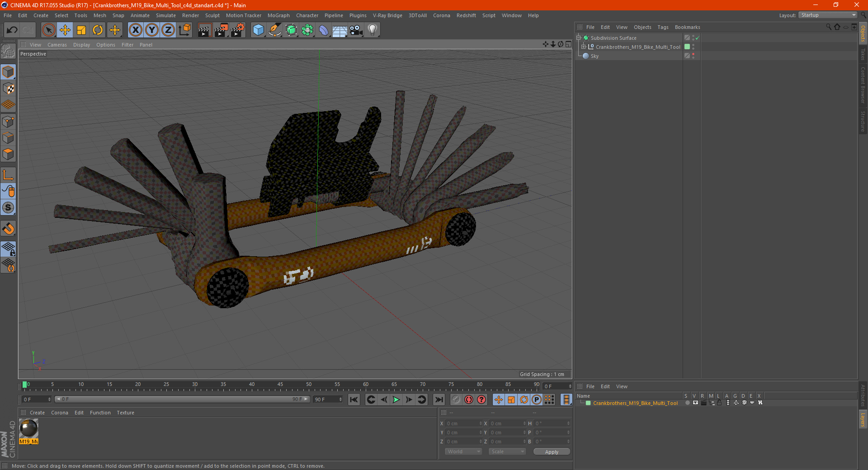Add a Cube primitive object
The width and height of the screenshot is (868, 470).
click(x=258, y=30)
